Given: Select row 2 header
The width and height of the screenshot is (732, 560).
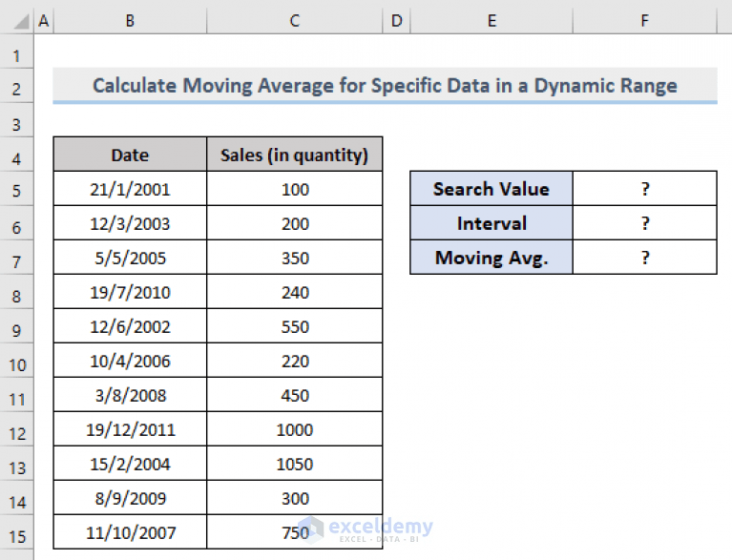Looking at the screenshot, I should click(x=17, y=86).
